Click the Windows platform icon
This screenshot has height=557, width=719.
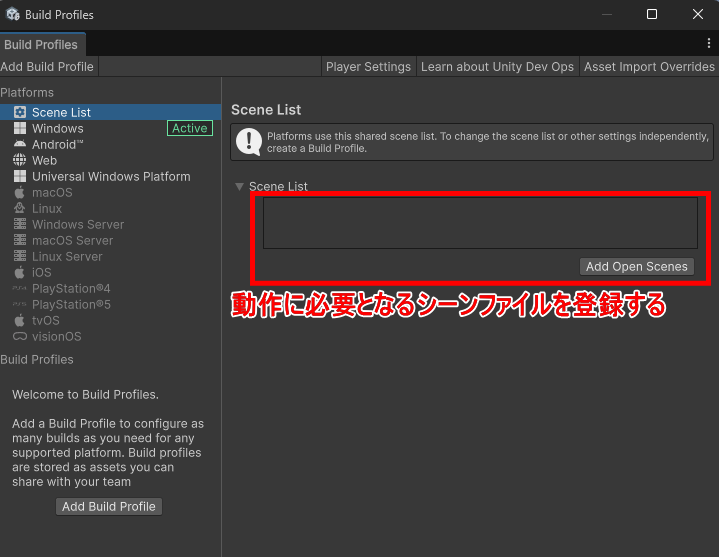click(20, 128)
